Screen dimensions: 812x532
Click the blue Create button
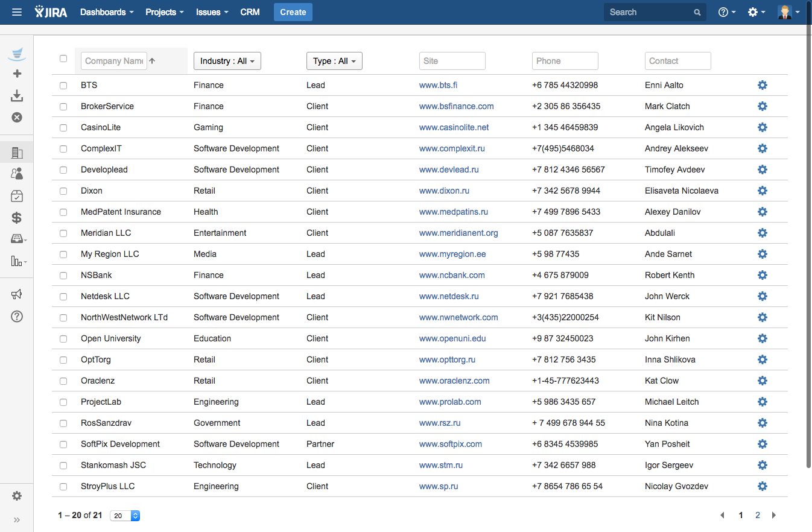[293, 12]
